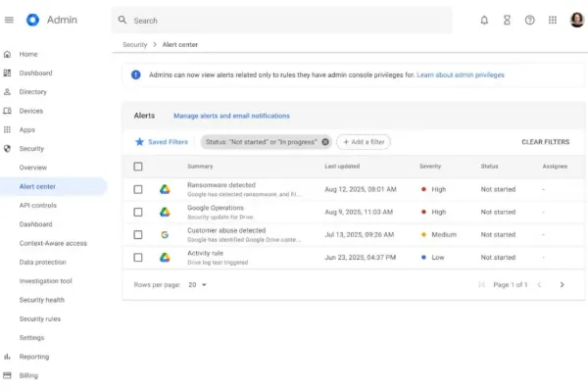Check the Customer abuse detected row

(x=138, y=234)
